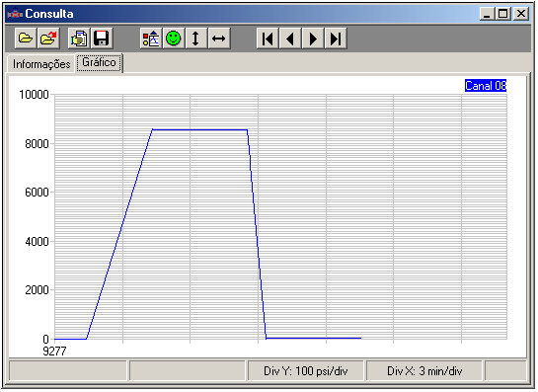The height and width of the screenshot is (392, 538).
Task: Maximize the Consulta window
Action: point(503,14)
